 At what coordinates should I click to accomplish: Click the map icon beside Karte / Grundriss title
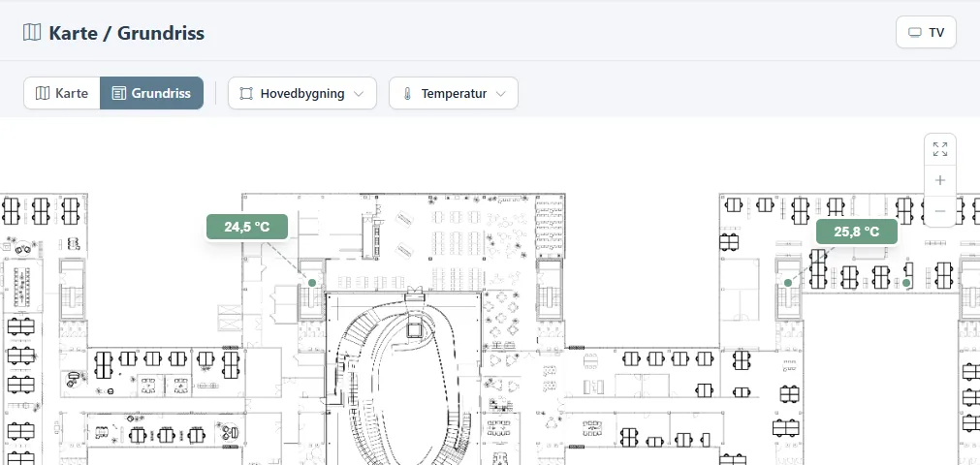32,33
